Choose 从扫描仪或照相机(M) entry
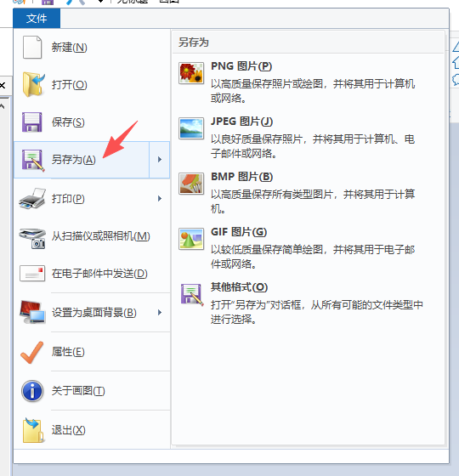 click(x=92, y=236)
